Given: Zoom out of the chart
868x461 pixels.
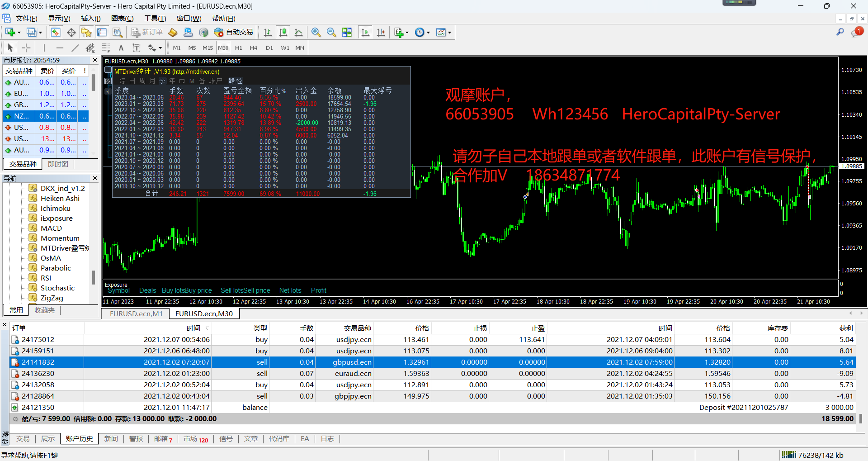Looking at the screenshot, I should [x=331, y=33].
